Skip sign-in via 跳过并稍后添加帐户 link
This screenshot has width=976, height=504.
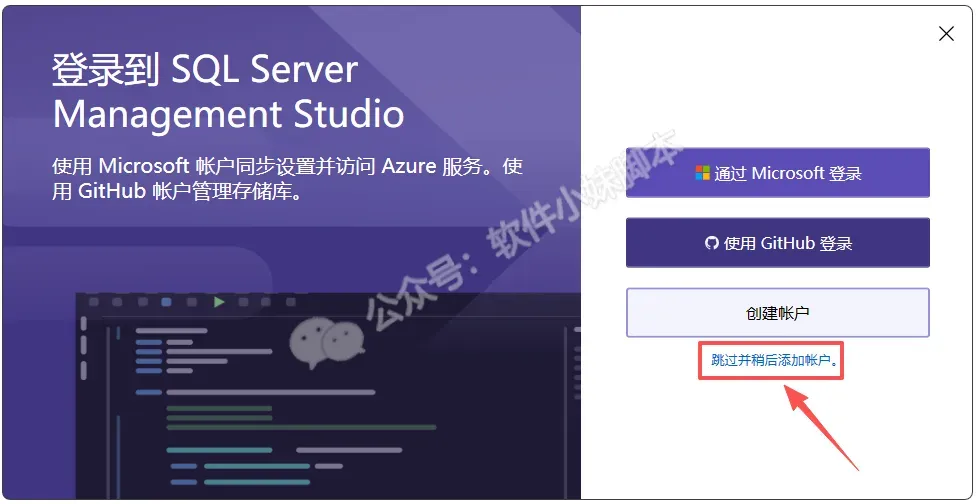click(774, 360)
